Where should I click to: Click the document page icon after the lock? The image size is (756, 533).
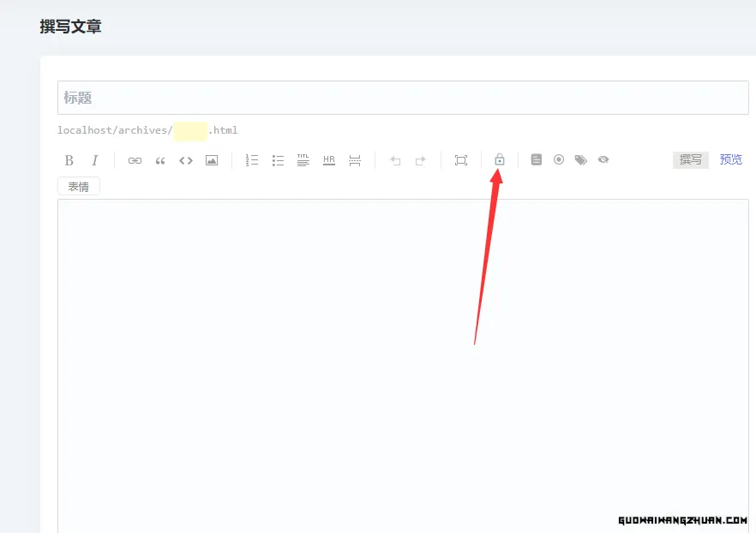(x=537, y=159)
